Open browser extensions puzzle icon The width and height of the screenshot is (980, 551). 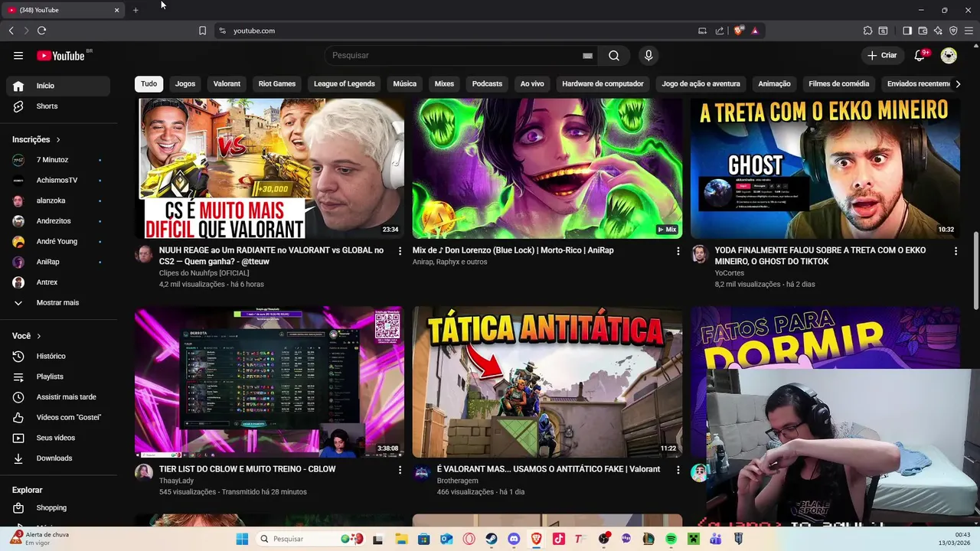coord(867,31)
